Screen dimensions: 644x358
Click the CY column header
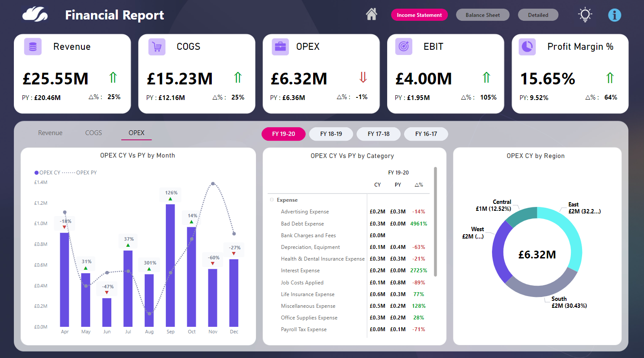click(378, 185)
